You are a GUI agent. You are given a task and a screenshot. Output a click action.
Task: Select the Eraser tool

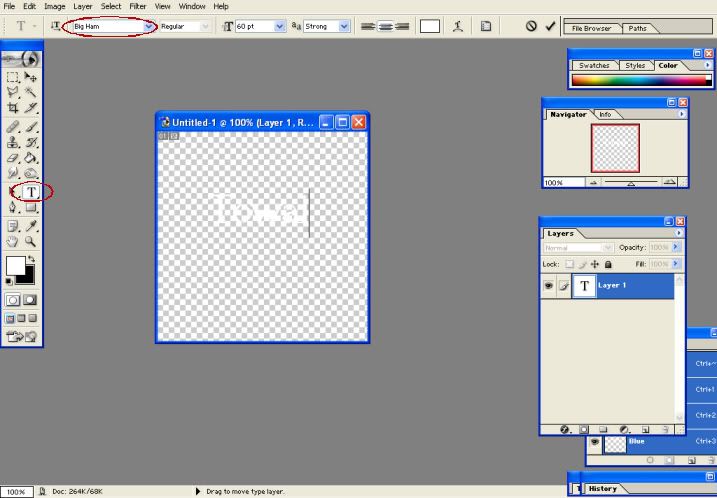point(13,158)
